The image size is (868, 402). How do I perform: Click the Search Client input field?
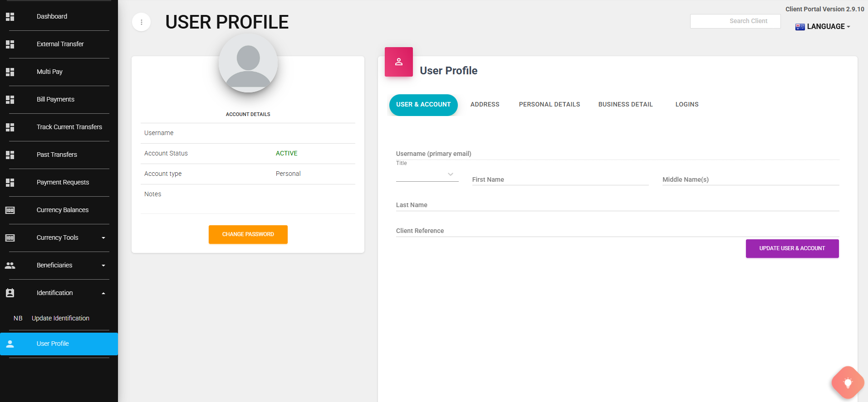[x=735, y=21]
